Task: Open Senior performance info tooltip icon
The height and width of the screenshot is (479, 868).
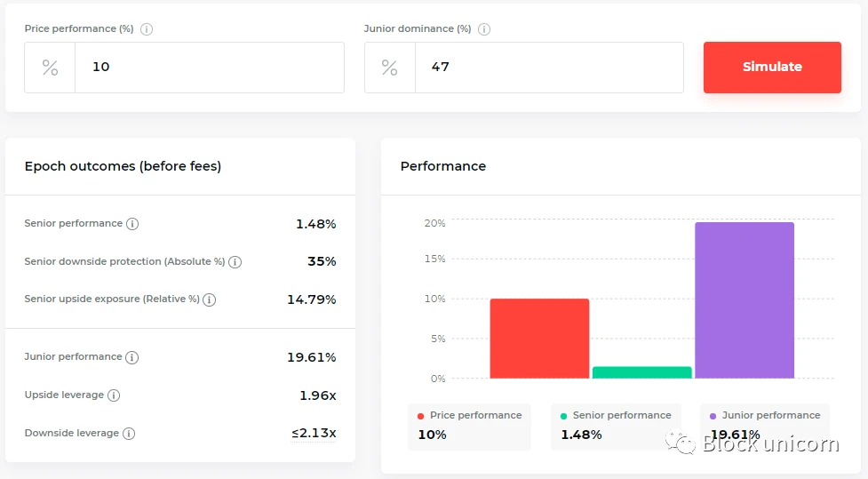Action: [132, 224]
